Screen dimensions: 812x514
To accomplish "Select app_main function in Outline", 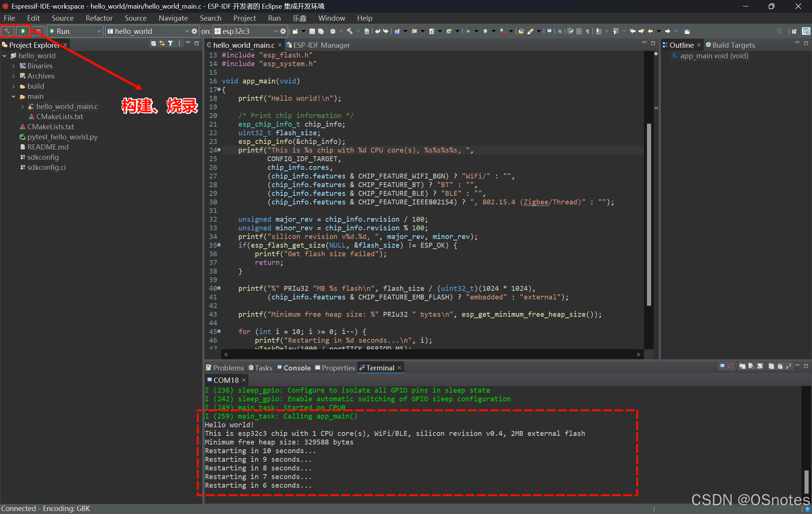I will click(714, 56).
